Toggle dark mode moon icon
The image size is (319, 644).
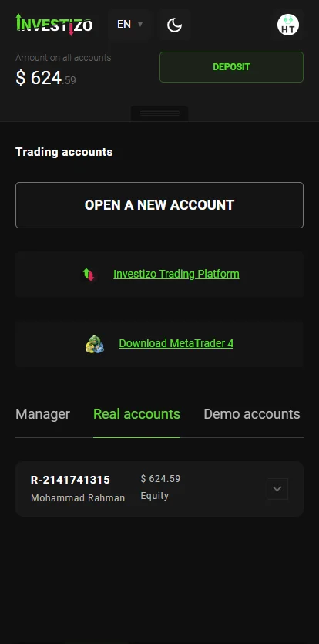pos(174,25)
